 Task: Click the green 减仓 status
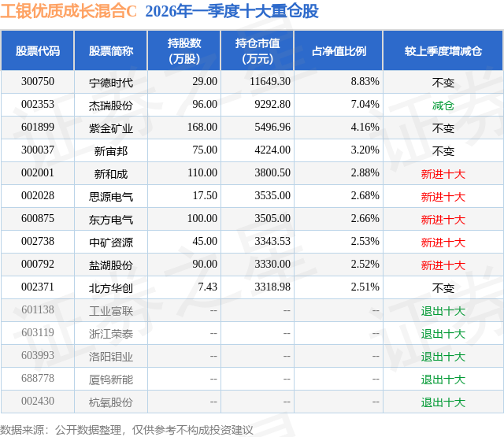pyautogui.click(x=443, y=106)
